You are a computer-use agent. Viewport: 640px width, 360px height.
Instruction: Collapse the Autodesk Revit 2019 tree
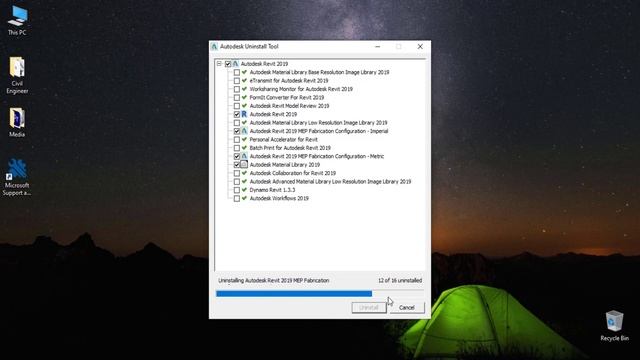click(x=219, y=64)
